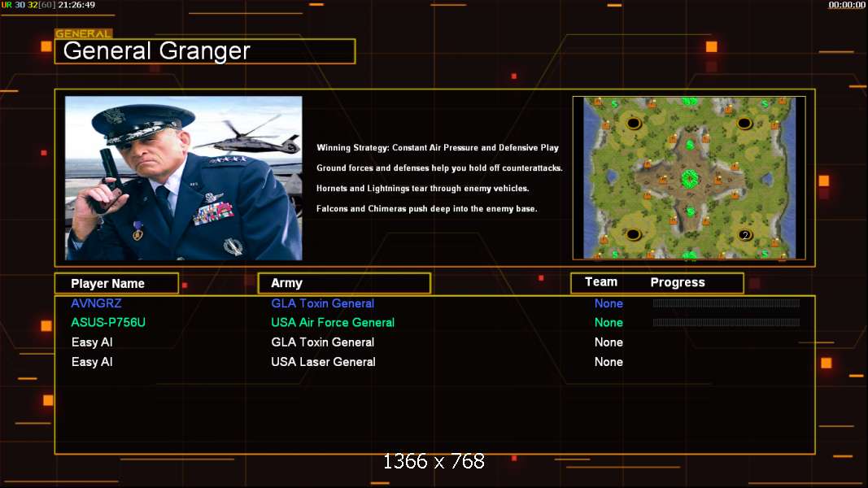The image size is (868, 488).
Task: Click the green center marker on map
Action: [689, 179]
